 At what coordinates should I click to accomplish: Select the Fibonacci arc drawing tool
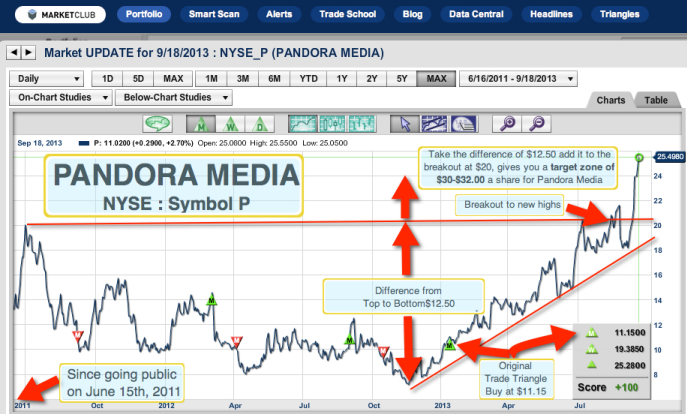463,124
